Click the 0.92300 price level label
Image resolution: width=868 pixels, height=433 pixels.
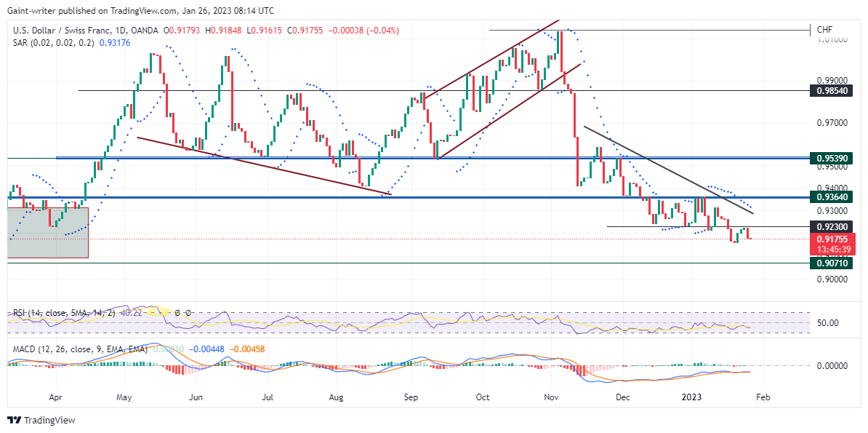pyautogui.click(x=832, y=226)
